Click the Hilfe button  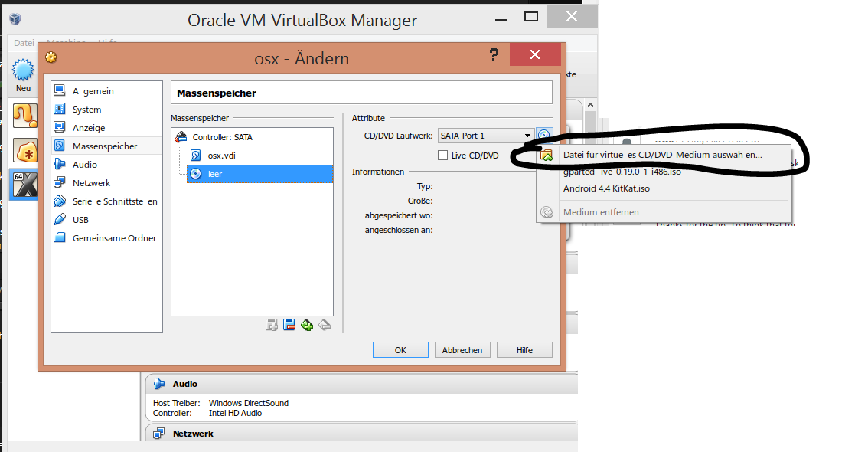[524, 350]
